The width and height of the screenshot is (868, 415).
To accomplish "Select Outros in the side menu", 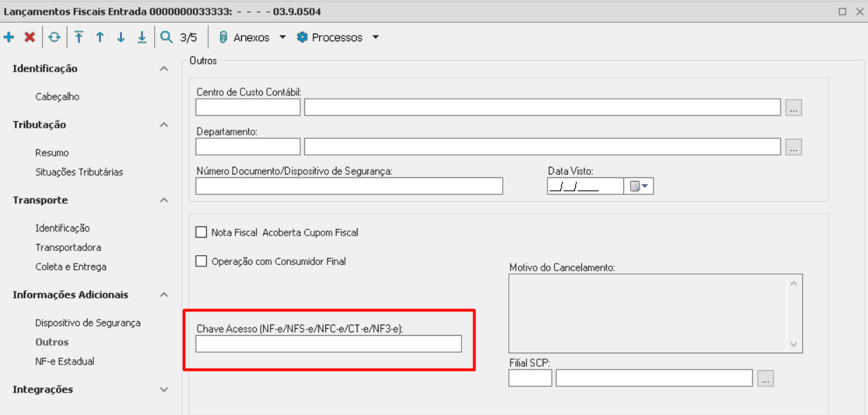I will pos(52,342).
